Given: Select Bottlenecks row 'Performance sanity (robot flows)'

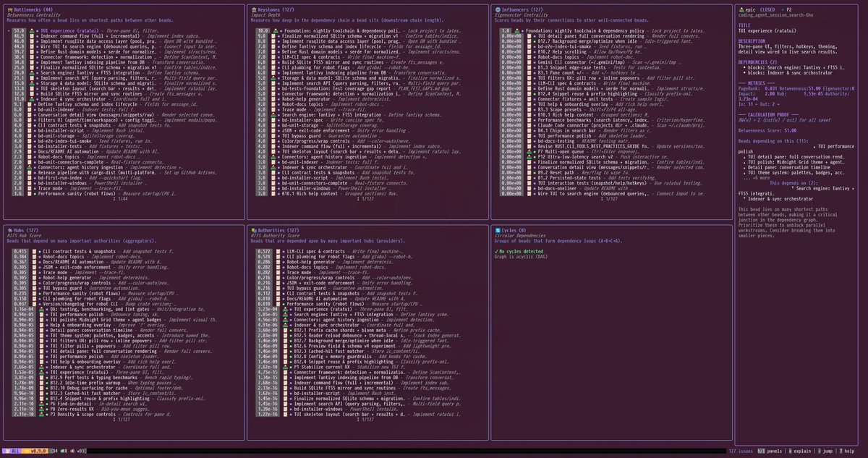Looking at the screenshot, I should click(x=94, y=194).
